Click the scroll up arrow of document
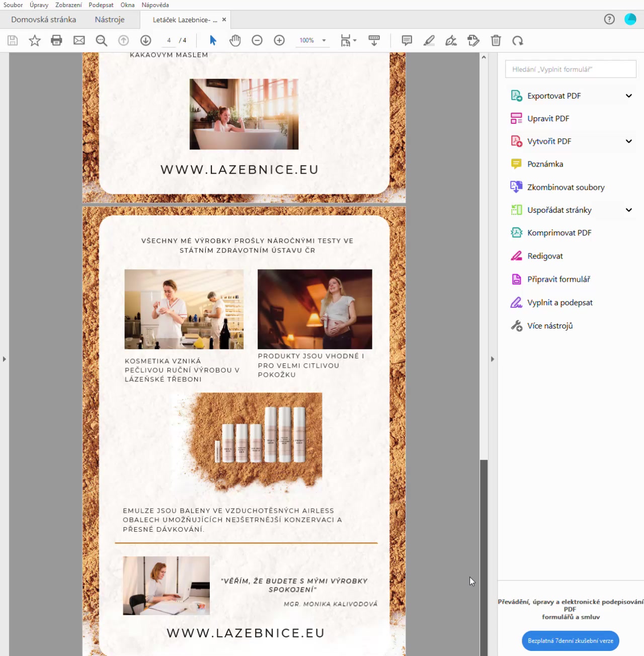This screenshot has width=644, height=656. (484, 57)
